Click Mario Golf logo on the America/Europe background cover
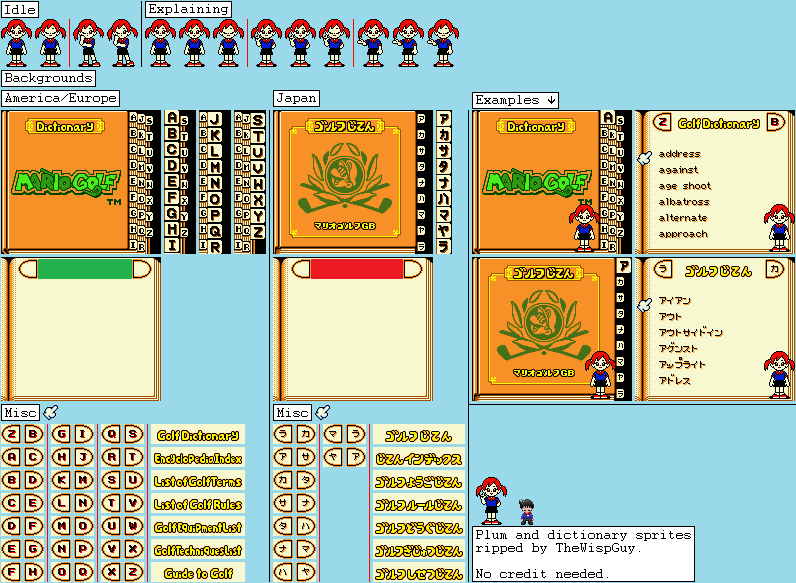This screenshot has height=583, width=796. pos(66,183)
